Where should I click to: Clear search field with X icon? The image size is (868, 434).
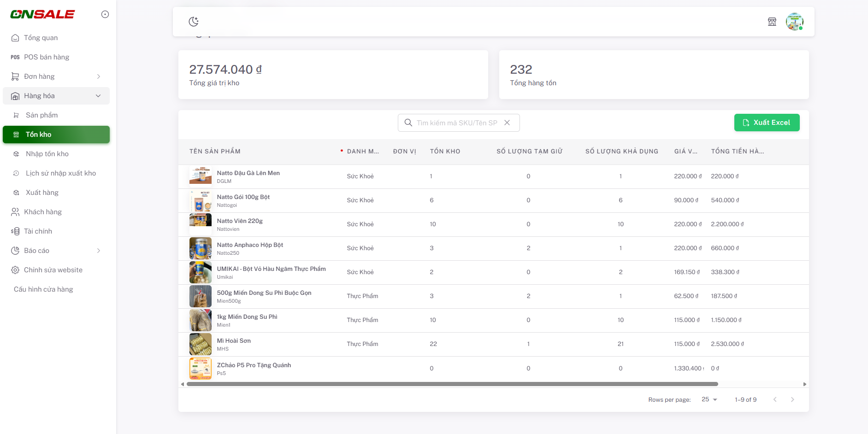tap(507, 123)
